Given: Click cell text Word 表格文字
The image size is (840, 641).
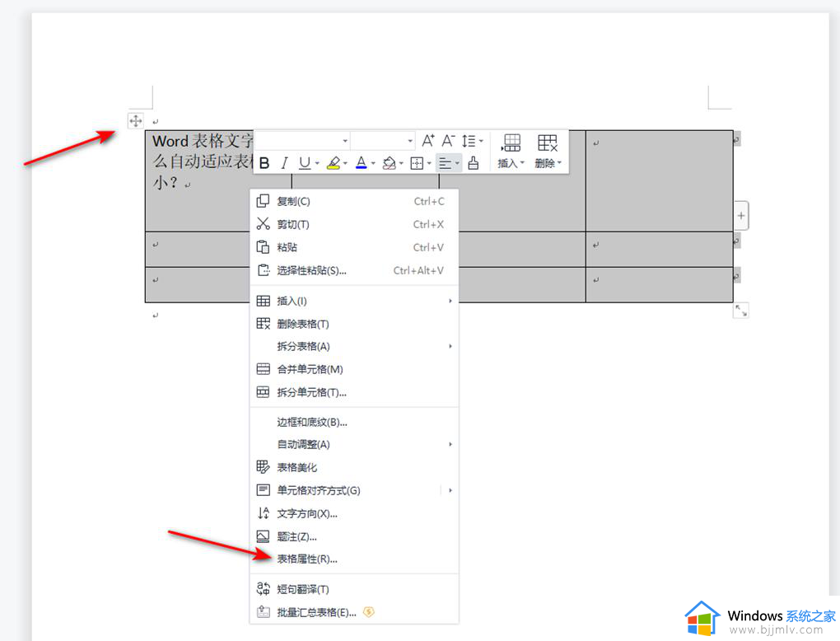Looking at the screenshot, I should point(203,141).
